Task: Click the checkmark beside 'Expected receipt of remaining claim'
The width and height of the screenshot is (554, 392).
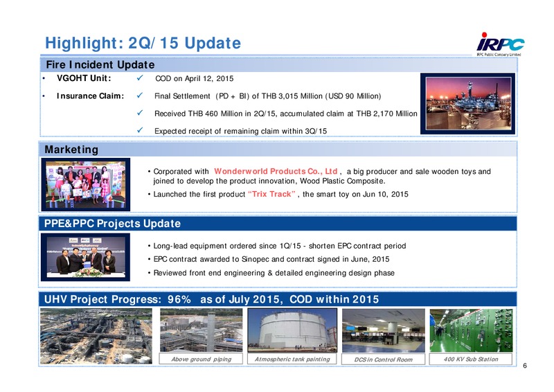Action: pyautogui.click(x=140, y=130)
